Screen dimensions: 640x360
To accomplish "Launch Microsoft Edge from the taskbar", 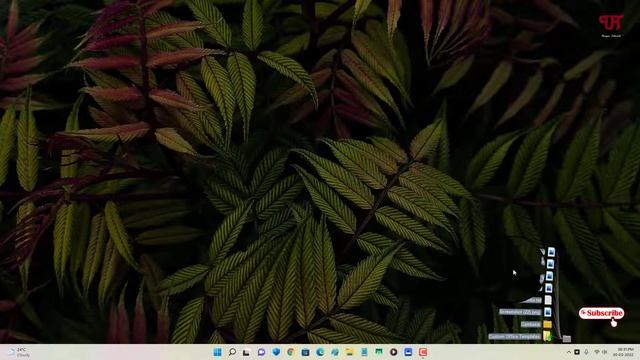I will click(320, 352).
